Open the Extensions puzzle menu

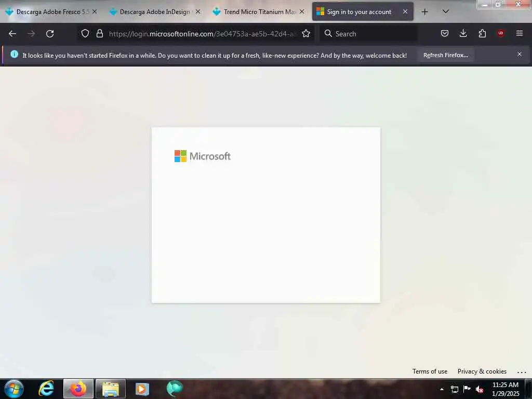click(482, 33)
